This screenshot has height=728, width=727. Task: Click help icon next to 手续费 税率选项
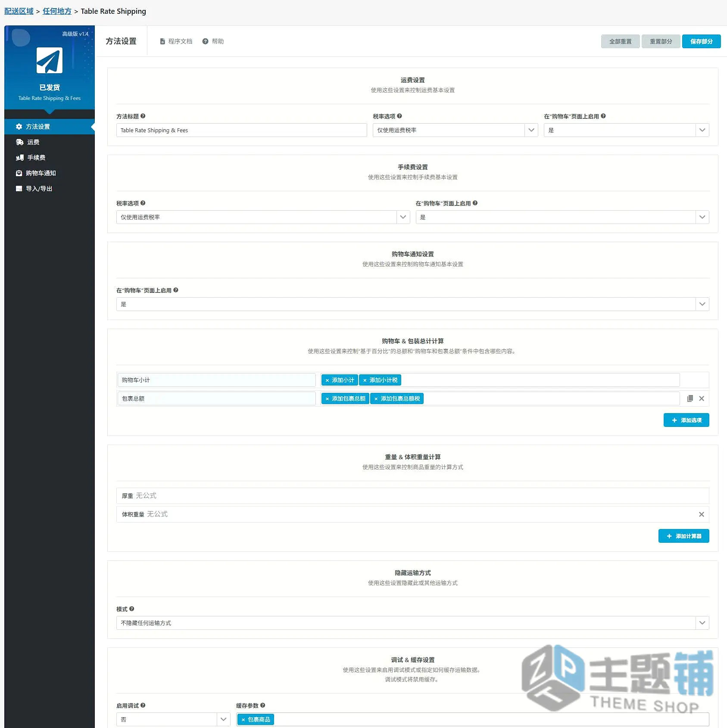pyautogui.click(x=143, y=203)
